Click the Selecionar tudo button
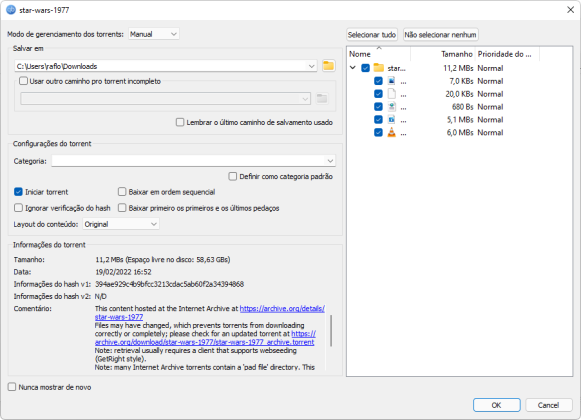Viewport: 581px width, 420px height. [x=372, y=35]
